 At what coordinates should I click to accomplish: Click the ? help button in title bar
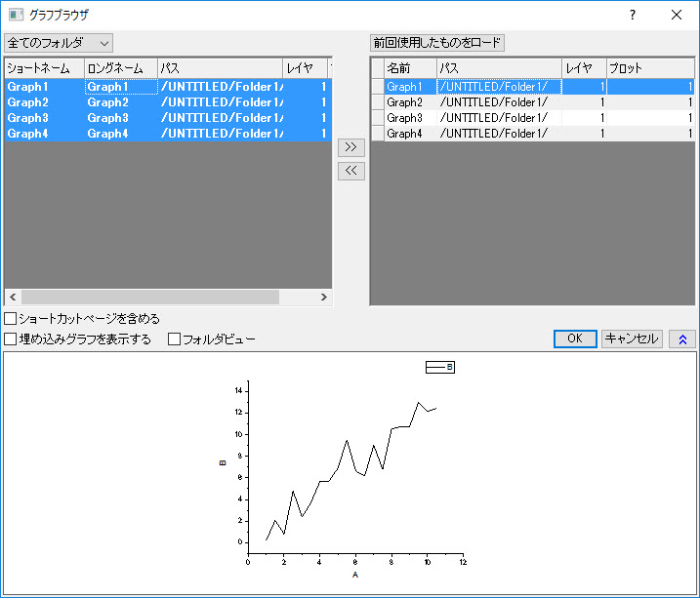tap(632, 15)
